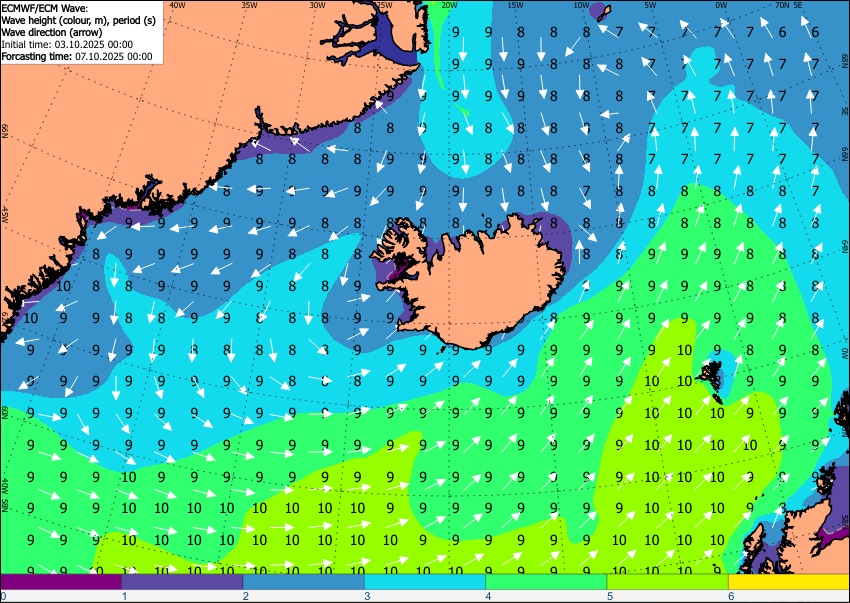Click the small Jan Mayen island at top
Screen dimensions: 850x603
(x=603, y=13)
